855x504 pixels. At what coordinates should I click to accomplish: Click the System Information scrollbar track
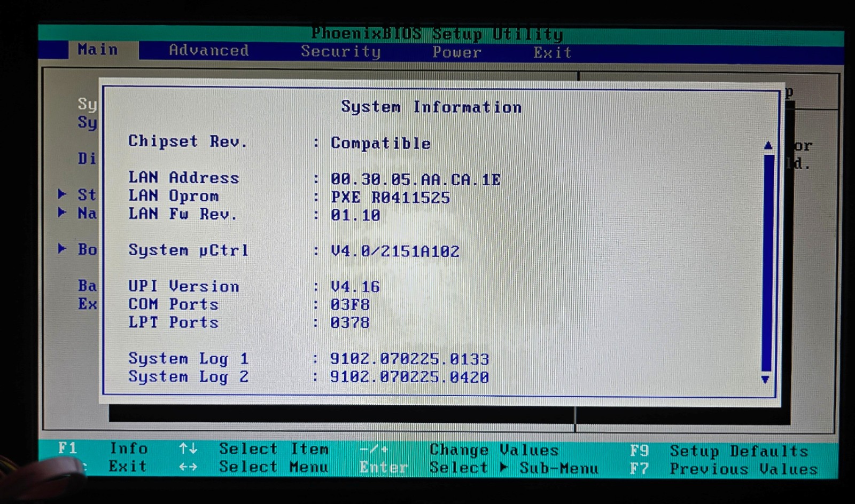(768, 263)
